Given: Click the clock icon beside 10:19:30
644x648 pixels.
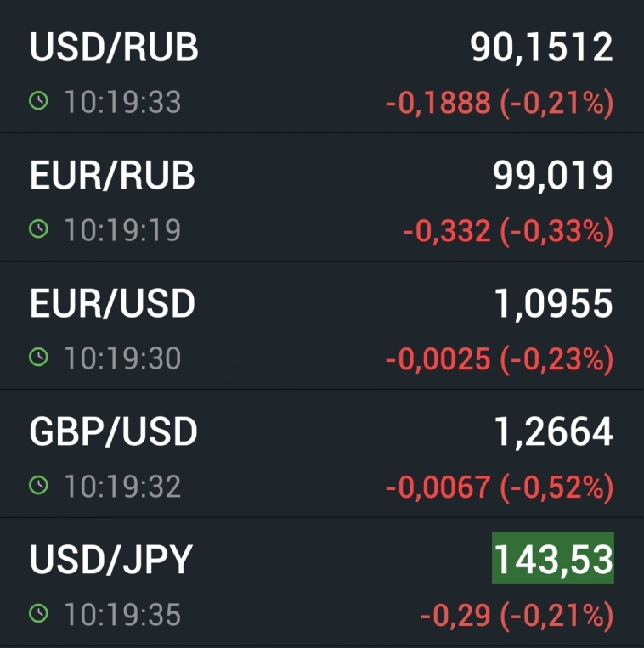Looking at the screenshot, I should coord(38,358).
